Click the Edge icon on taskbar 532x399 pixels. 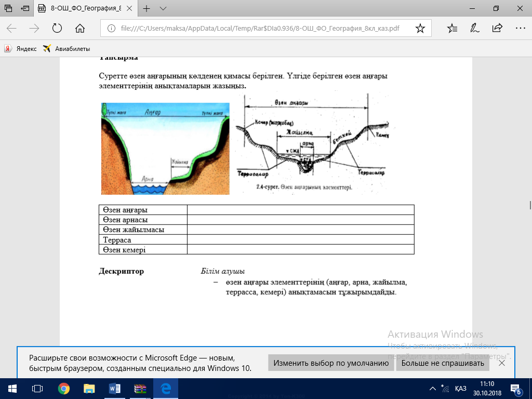coord(166,389)
